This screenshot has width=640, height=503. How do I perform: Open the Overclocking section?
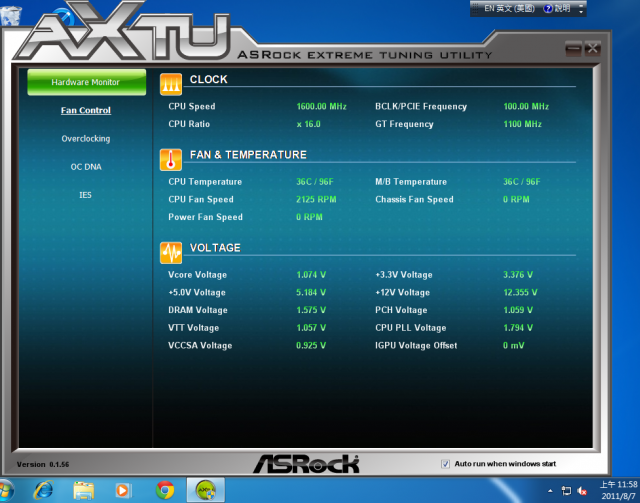86,138
